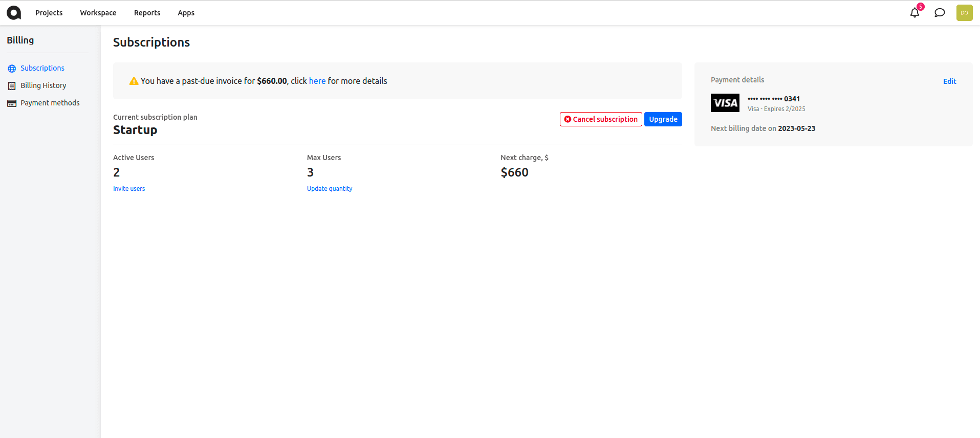Click the Payment methods card icon

(x=12, y=103)
